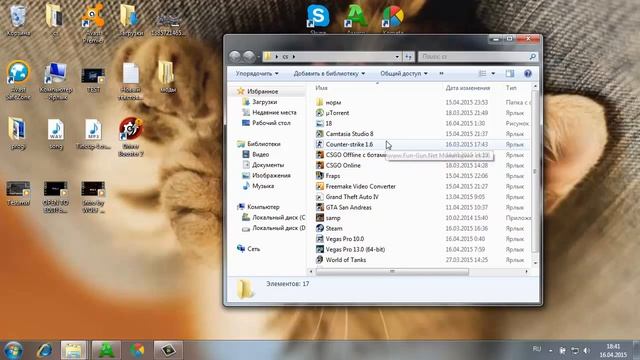Screen dimensions: 640x360
Task: Open Skype desktop shortcut
Action: (x=318, y=18)
